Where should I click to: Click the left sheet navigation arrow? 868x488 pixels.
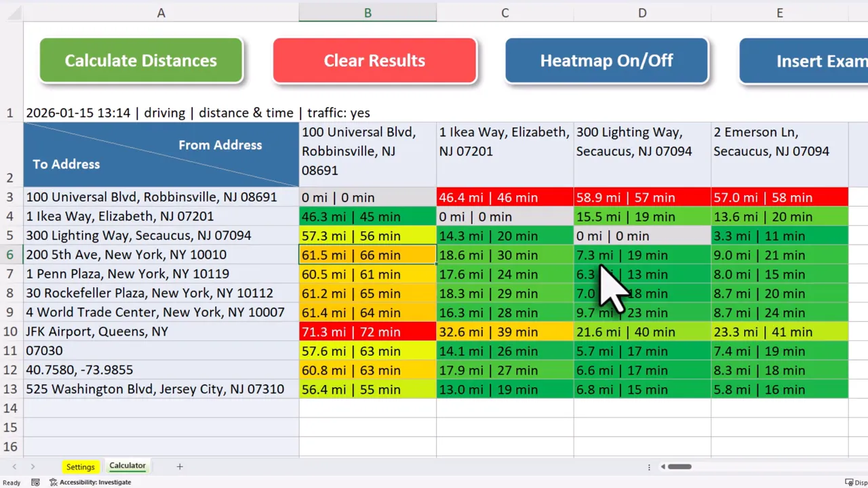point(14,466)
